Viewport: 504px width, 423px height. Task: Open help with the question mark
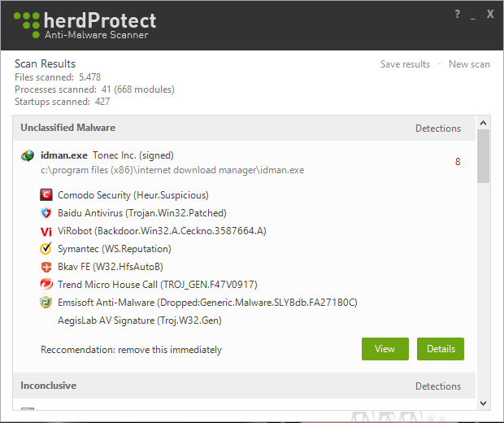457,14
